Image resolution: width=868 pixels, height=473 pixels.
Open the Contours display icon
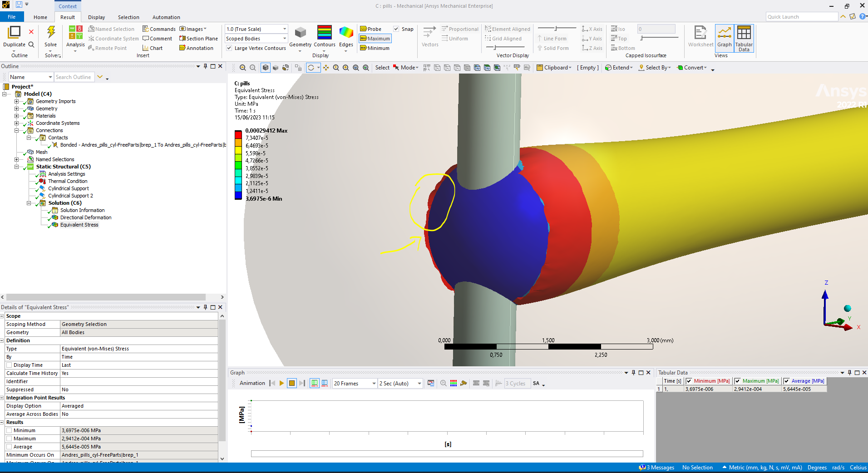[324, 32]
